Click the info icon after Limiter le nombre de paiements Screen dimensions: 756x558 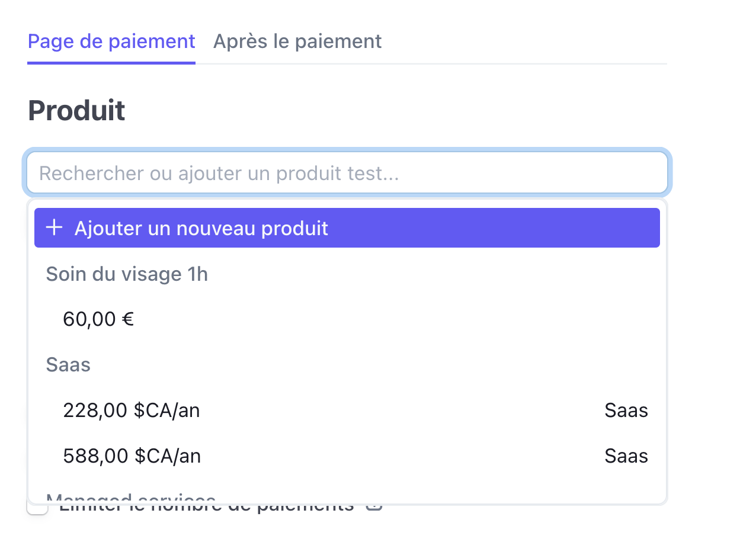click(374, 506)
